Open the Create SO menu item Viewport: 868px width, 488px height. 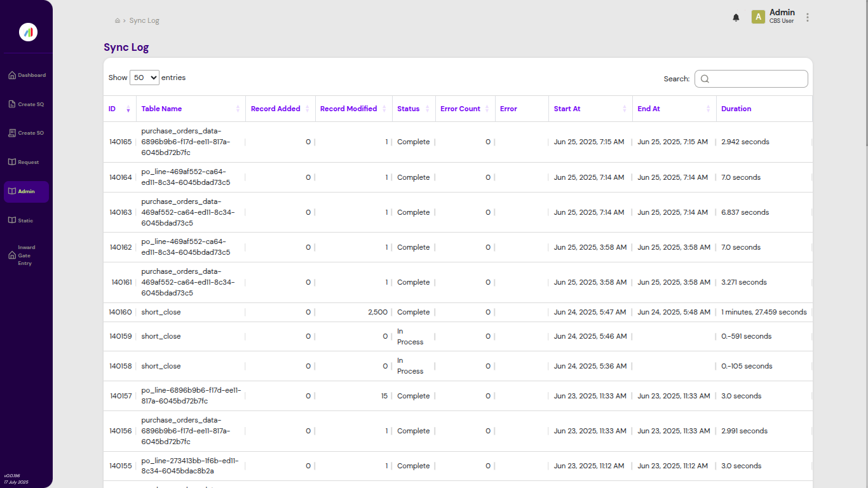click(27, 133)
